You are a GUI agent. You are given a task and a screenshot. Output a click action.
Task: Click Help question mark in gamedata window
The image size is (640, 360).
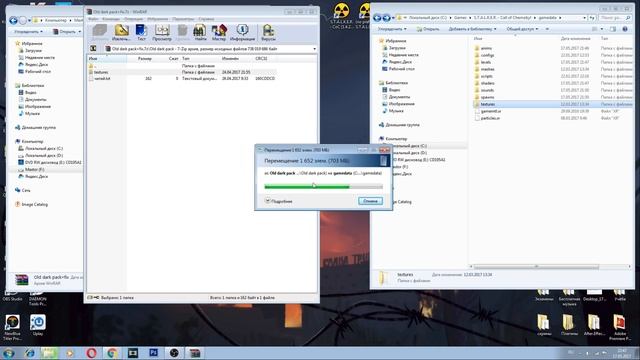tap(625, 29)
